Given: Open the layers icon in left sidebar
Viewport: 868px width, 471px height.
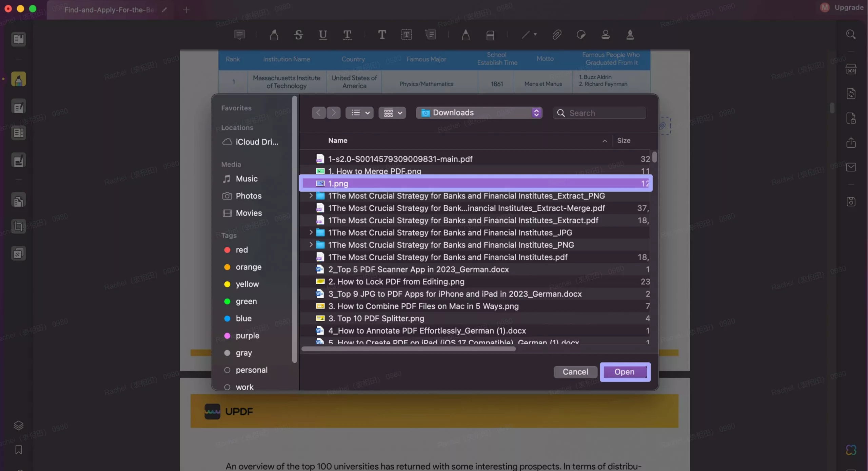Looking at the screenshot, I should (18, 425).
